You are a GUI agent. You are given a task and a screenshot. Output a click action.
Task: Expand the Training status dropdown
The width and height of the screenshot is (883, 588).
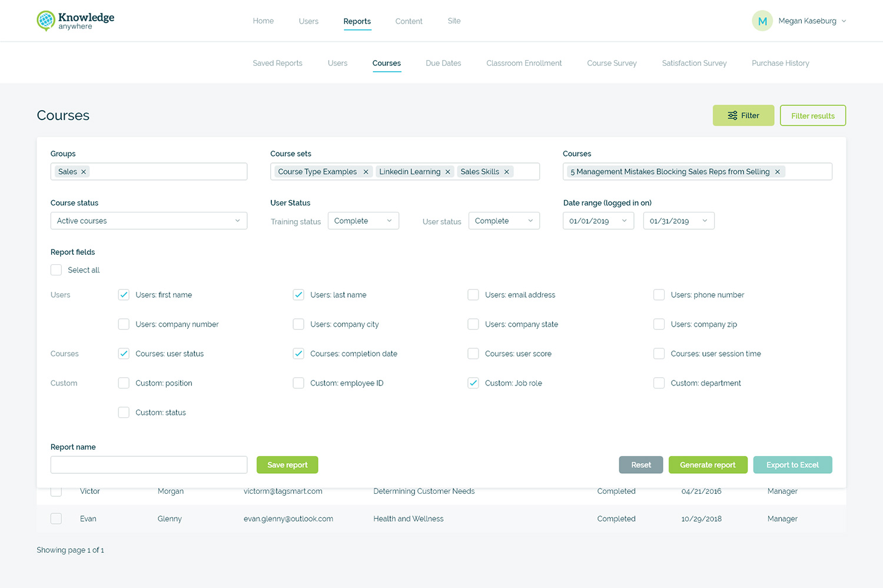(363, 221)
